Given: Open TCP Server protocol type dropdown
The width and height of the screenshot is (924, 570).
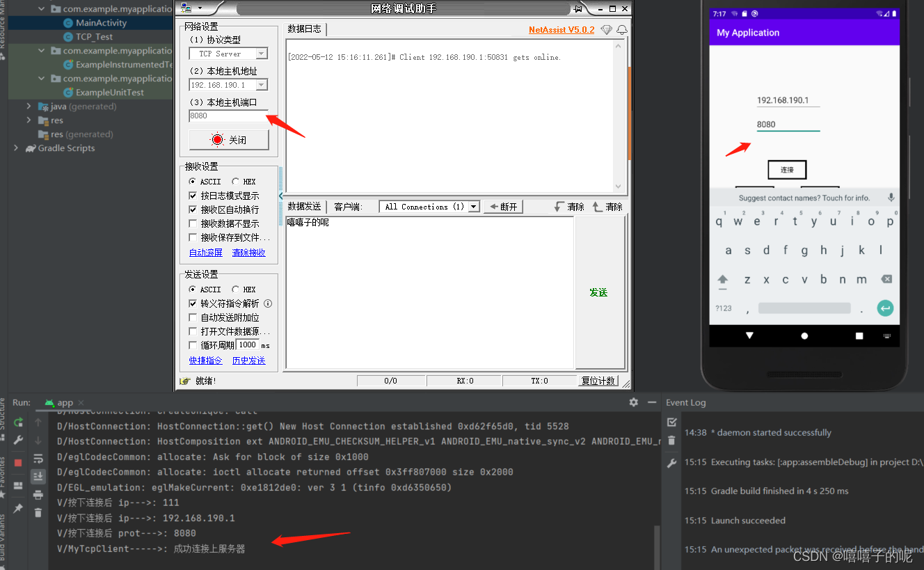Looking at the screenshot, I should [x=262, y=54].
